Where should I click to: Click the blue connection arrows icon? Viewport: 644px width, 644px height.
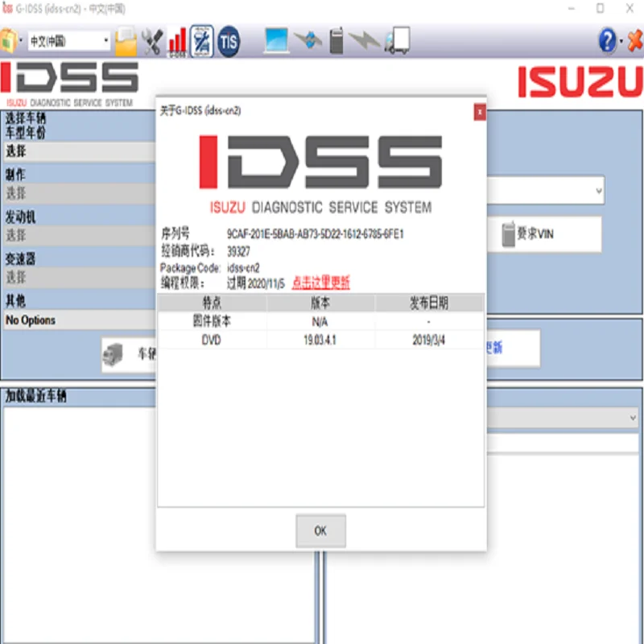pyautogui.click(x=308, y=40)
